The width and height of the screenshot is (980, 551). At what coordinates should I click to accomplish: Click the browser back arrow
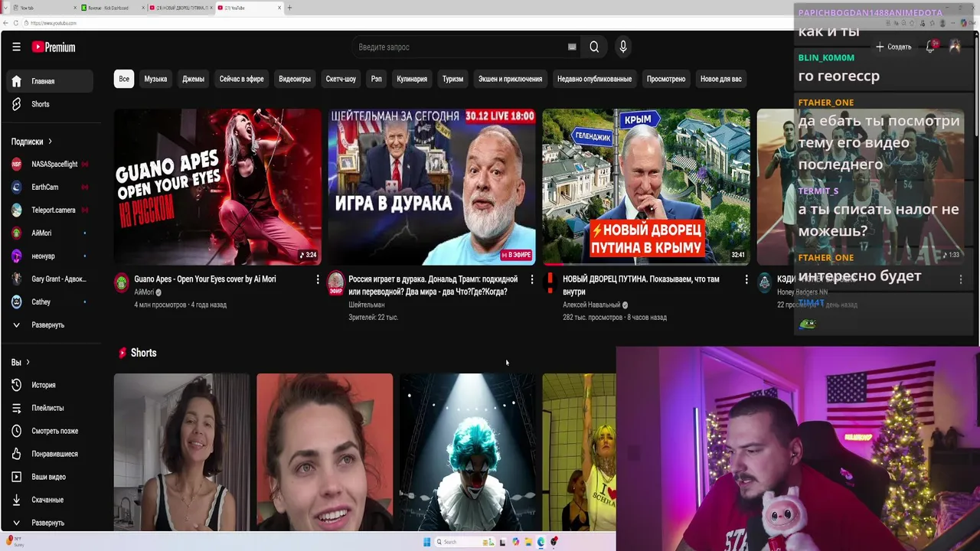coord(5,23)
